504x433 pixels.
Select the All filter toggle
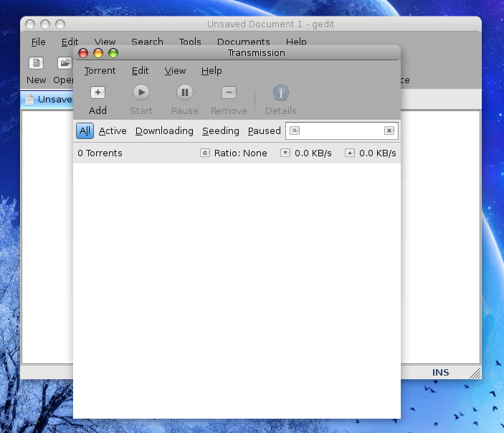[x=85, y=131]
